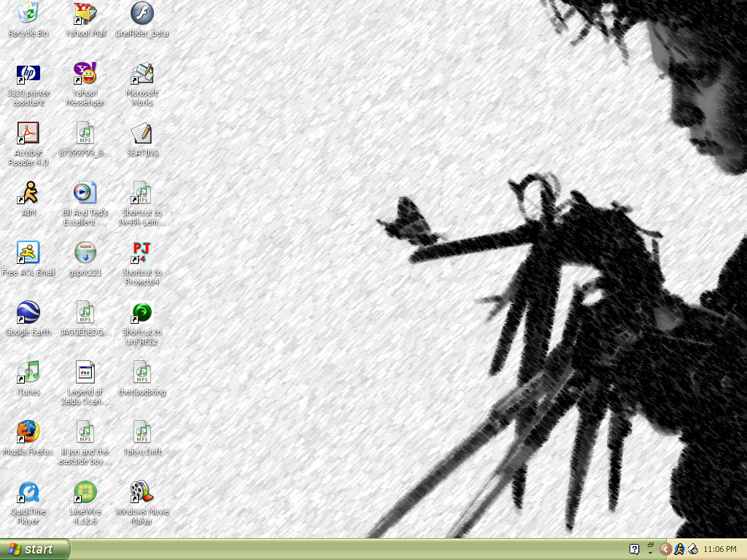This screenshot has height=560, width=747.
Task: Select the Legend of Zelda Ocarina file
Action: point(85,372)
